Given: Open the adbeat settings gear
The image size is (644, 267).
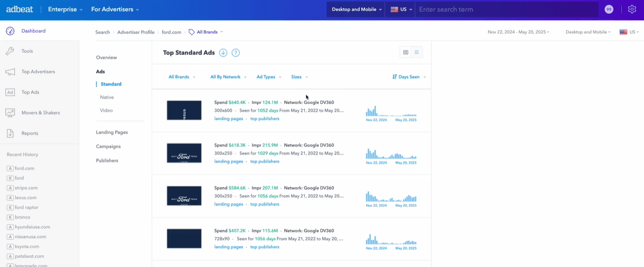Looking at the screenshot, I should click(632, 9).
